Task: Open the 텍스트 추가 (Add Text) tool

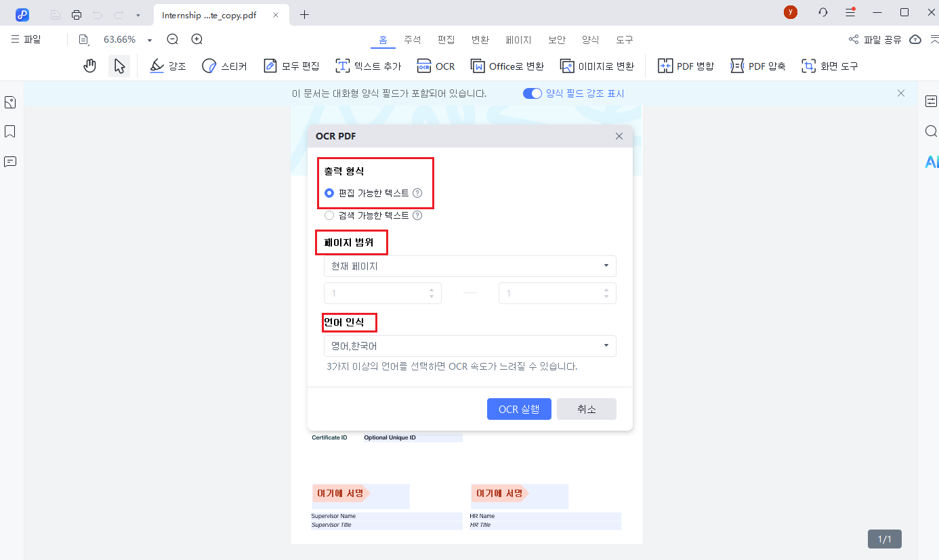Action: 369,66
